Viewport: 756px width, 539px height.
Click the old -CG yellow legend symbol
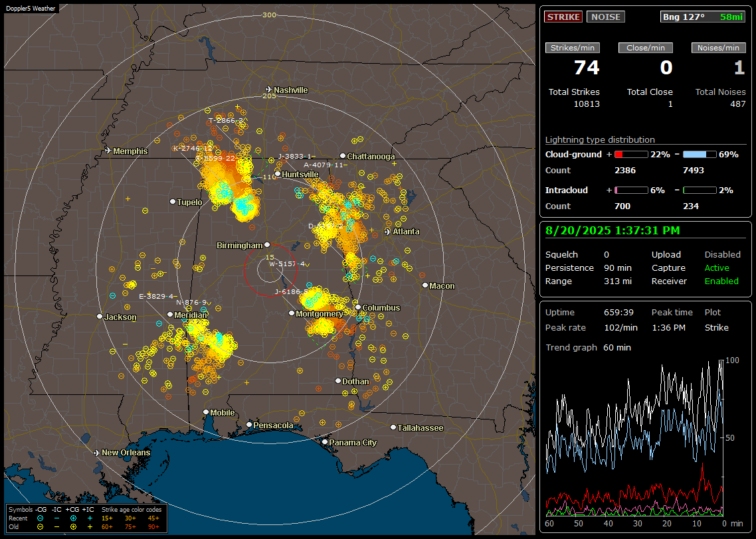41,527
